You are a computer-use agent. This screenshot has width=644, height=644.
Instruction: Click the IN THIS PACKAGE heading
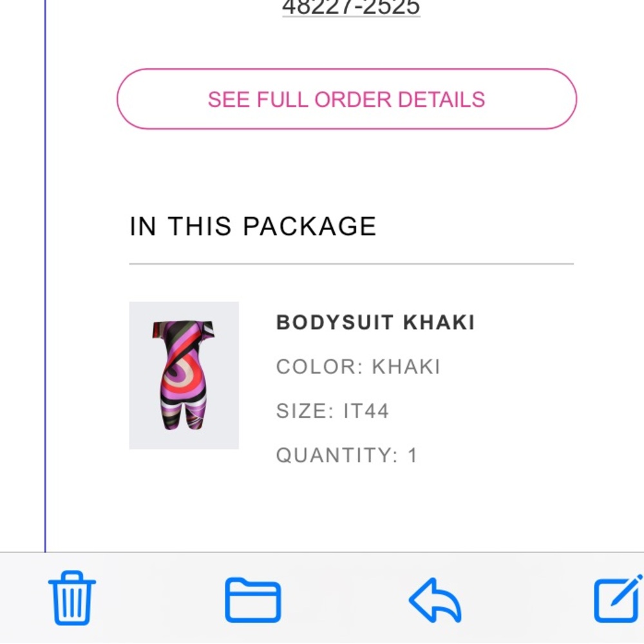253,227
